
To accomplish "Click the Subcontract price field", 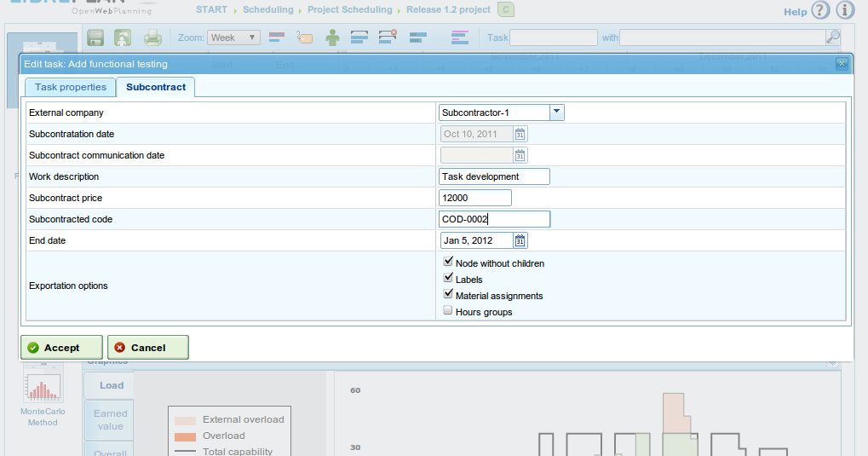I will coord(475,198).
